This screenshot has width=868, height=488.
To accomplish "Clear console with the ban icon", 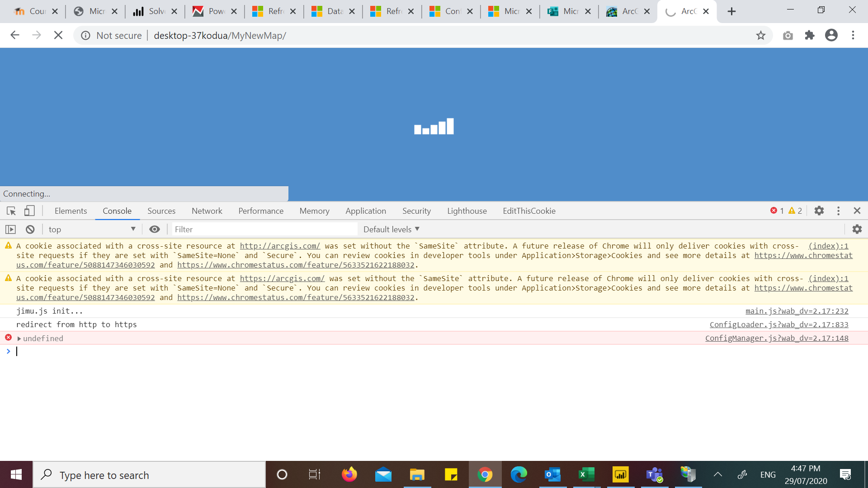I will (30, 230).
